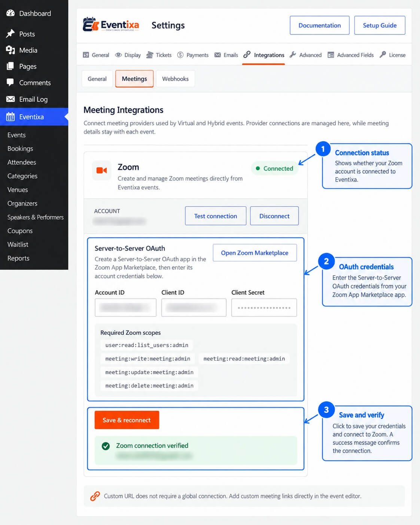Click the Advanced wrench icon
The image size is (420, 525).
tap(293, 55)
